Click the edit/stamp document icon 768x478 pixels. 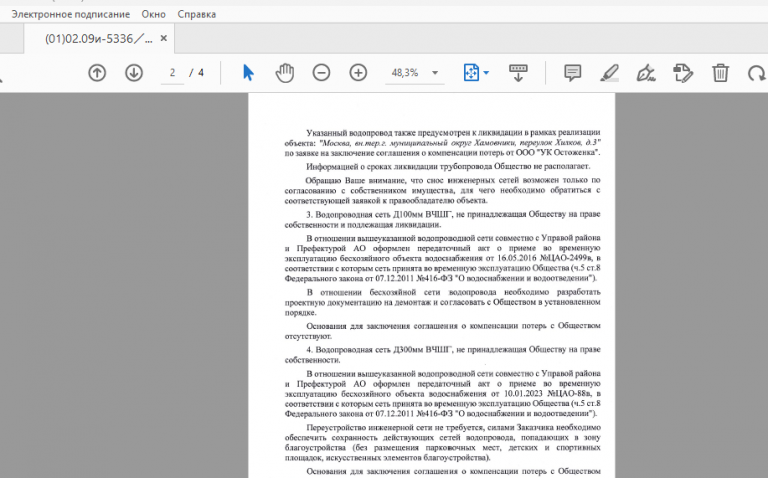tap(683, 73)
